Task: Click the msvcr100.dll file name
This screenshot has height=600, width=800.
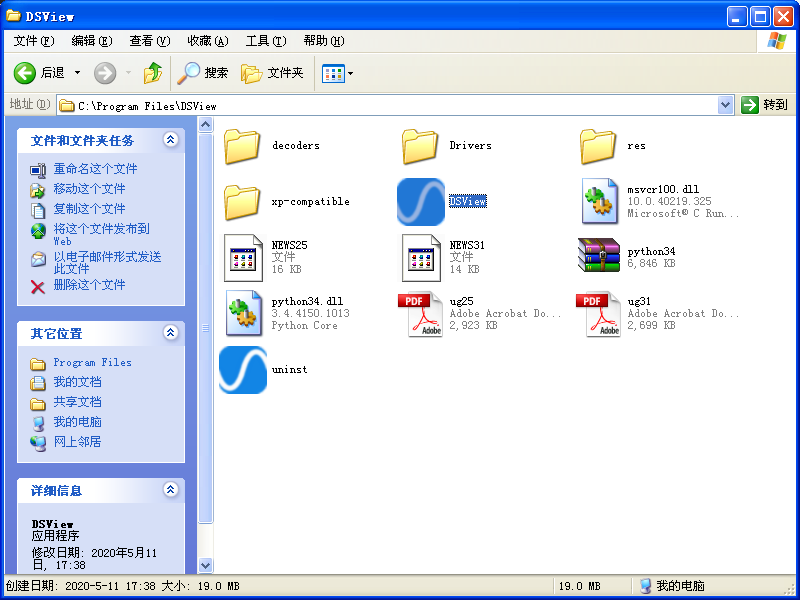Action: 663,189
